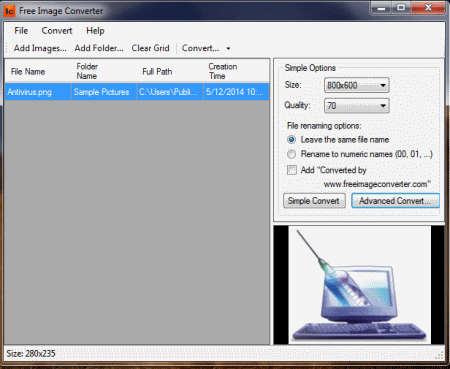Click the window resize grip in status bar
The image size is (450, 369).
coord(440,355)
